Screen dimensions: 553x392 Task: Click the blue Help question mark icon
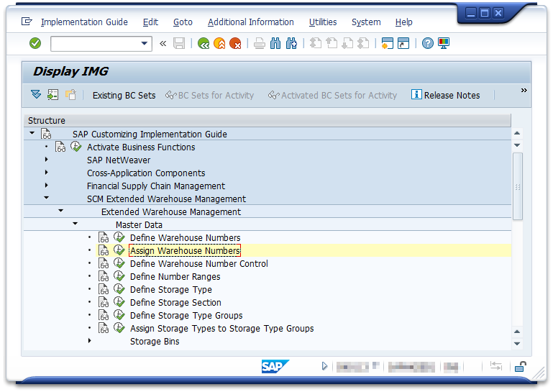pyautogui.click(x=427, y=44)
